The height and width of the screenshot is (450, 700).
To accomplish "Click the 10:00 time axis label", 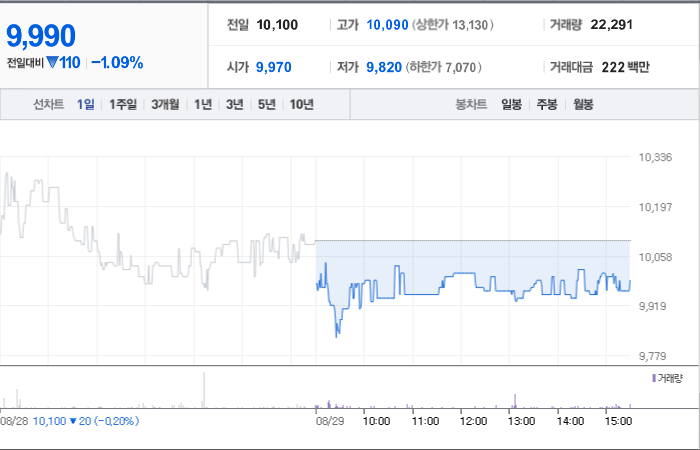I will point(376,421).
